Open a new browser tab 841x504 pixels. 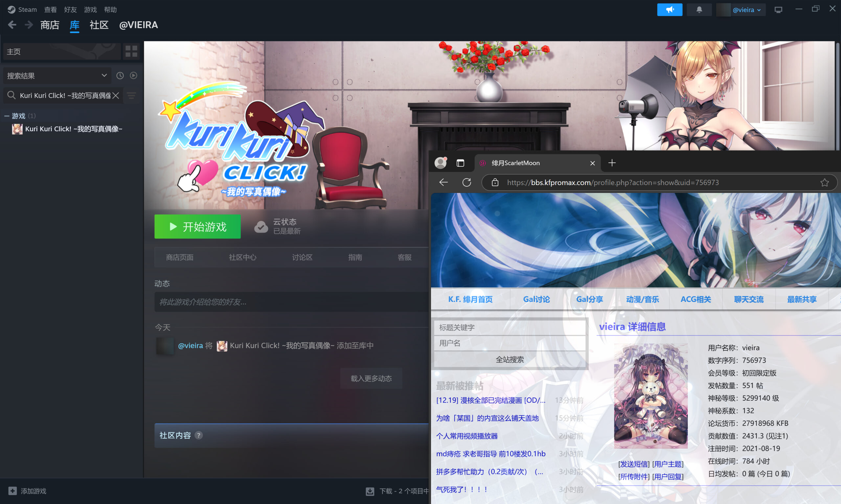tap(612, 163)
